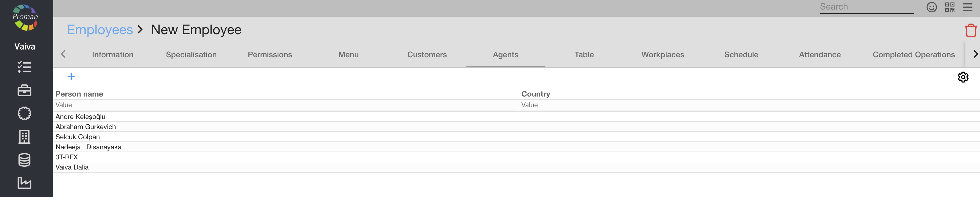The image size is (980, 197).
Task: Go back via the Employees breadcrumb link
Action: point(100,30)
